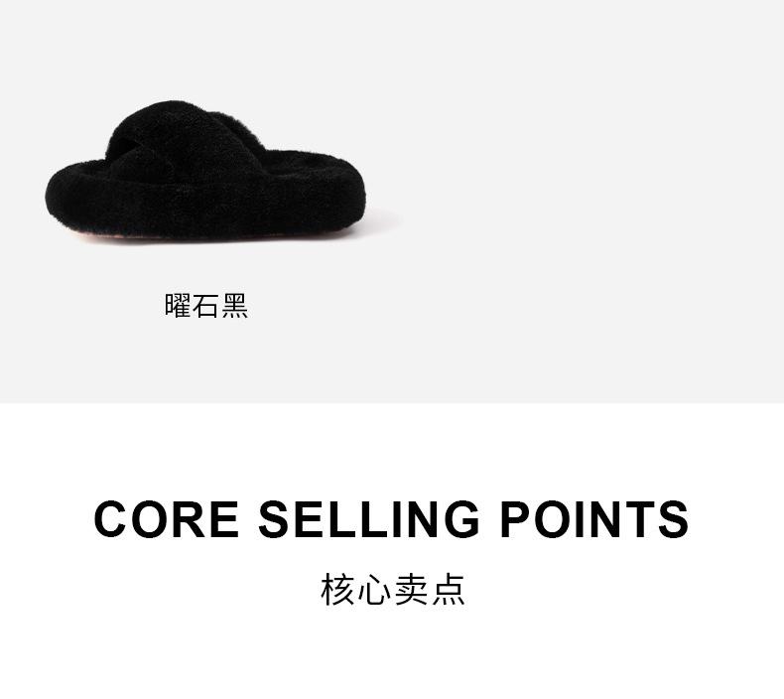Click the 核心卖点 subtitle text
Screen dimensions: 784x699
tap(393, 589)
